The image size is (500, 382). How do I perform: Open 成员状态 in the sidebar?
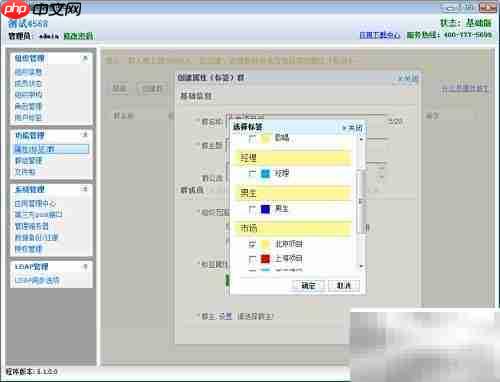coord(28,83)
